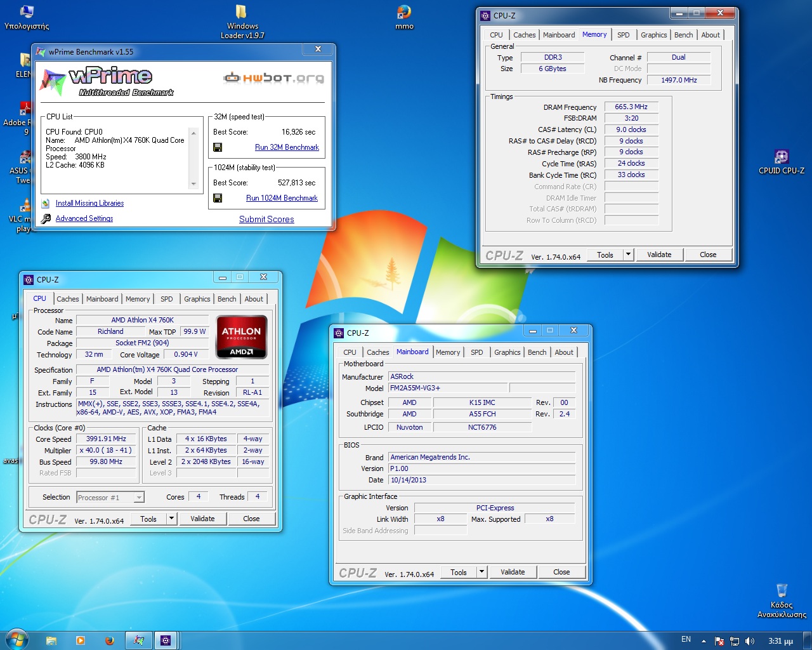Click the 32M benchmark save floppy icon
Viewport: 812px width, 650px height.
click(x=218, y=147)
